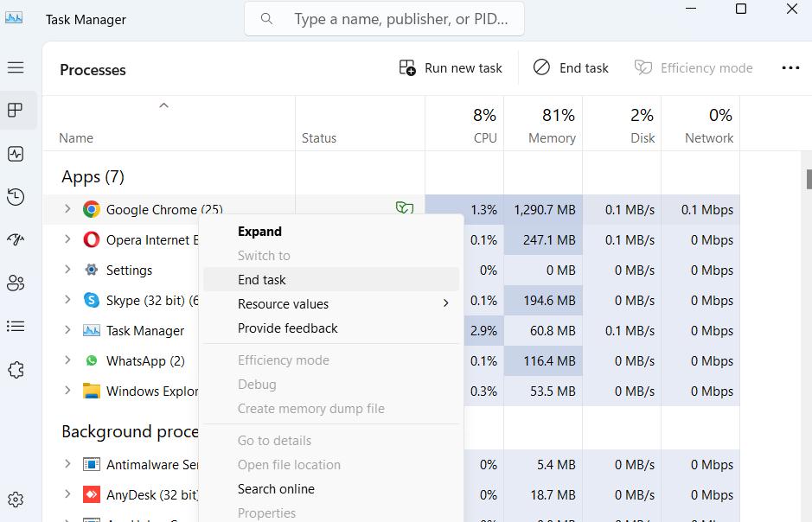This screenshot has height=522, width=812.
Task: Click the Task Manager title bar icon
Action: 14,18
